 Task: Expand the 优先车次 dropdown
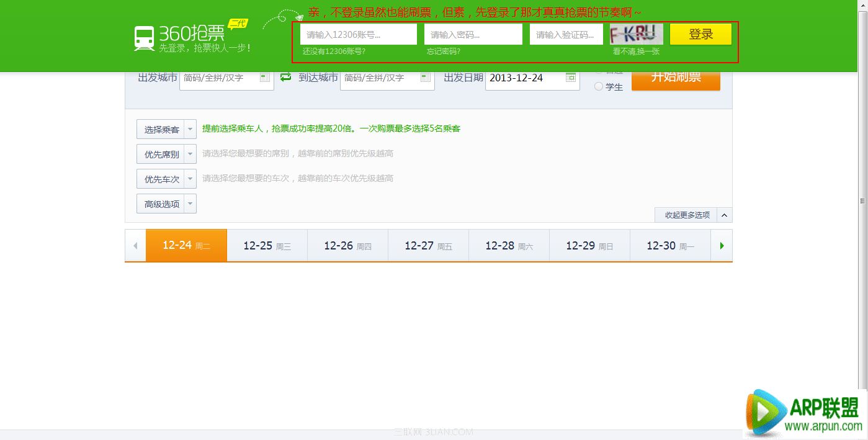[x=190, y=179]
